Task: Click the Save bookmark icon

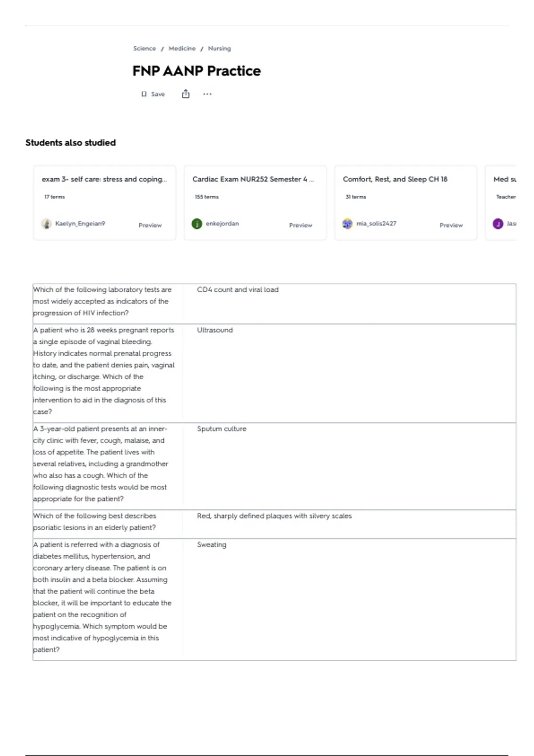Action: 144,94
